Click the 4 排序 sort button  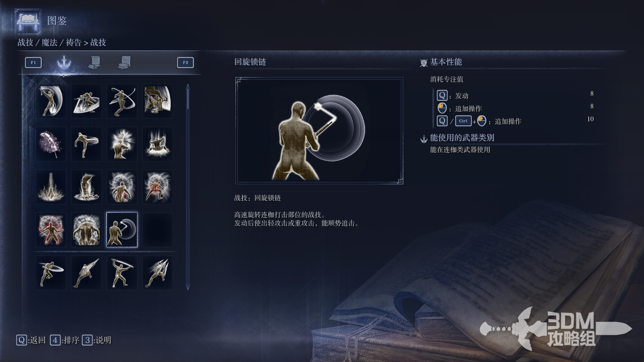65,340
